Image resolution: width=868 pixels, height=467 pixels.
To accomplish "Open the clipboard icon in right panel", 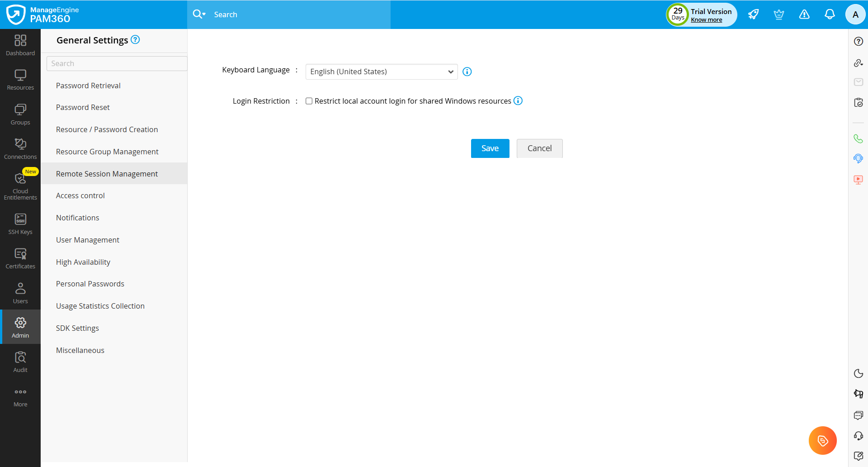I will [859, 103].
